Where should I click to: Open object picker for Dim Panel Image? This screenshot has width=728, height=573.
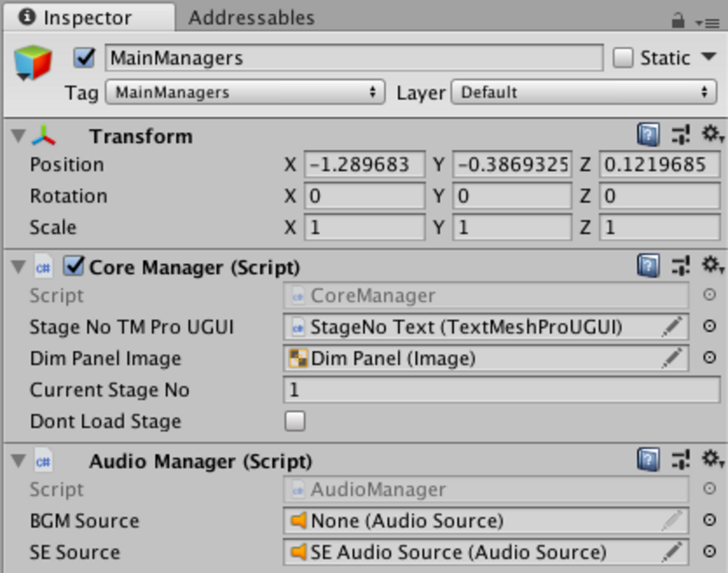pyautogui.click(x=710, y=358)
